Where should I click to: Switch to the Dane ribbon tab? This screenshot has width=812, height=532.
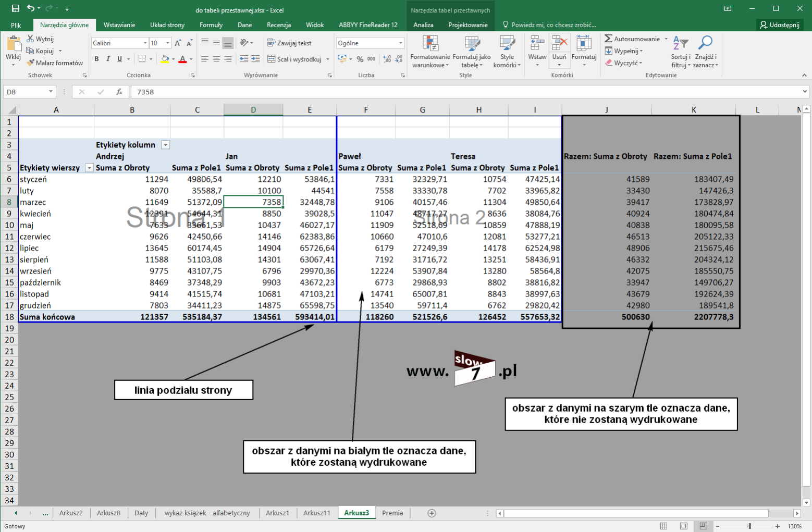click(245, 25)
